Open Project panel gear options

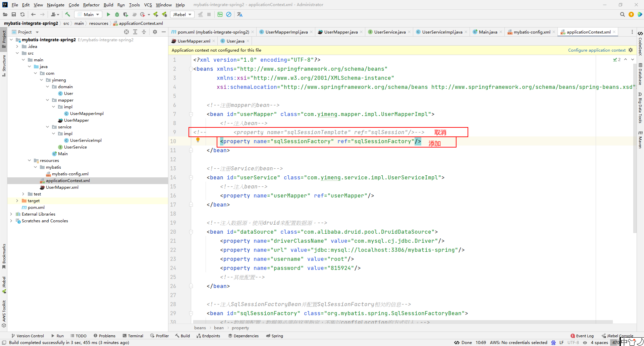click(x=155, y=32)
